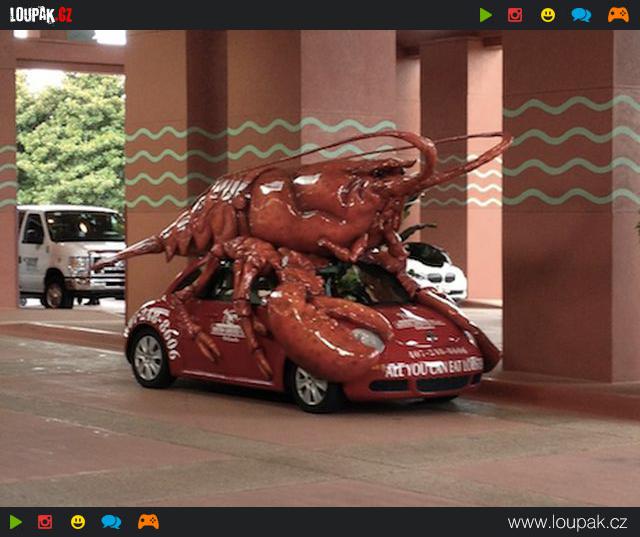Open the www.loupak.cz link in footer
This screenshot has width=640, height=537.
[x=567, y=523]
